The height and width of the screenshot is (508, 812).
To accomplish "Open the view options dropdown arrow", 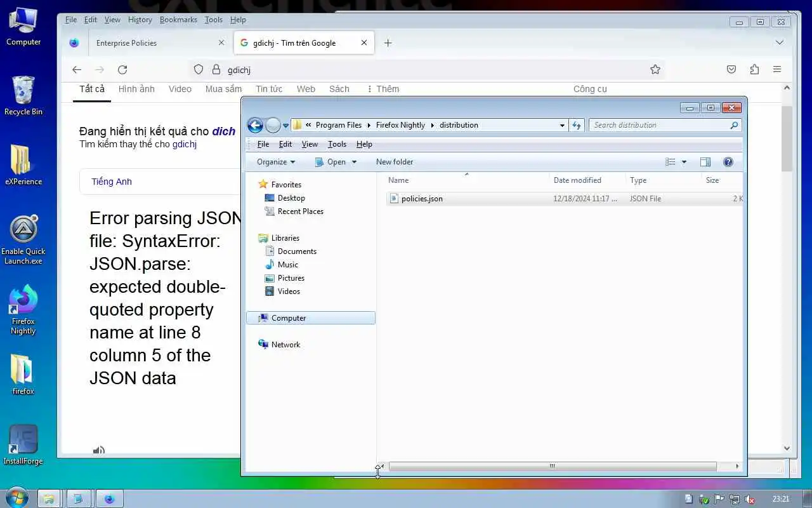I will click(x=684, y=162).
